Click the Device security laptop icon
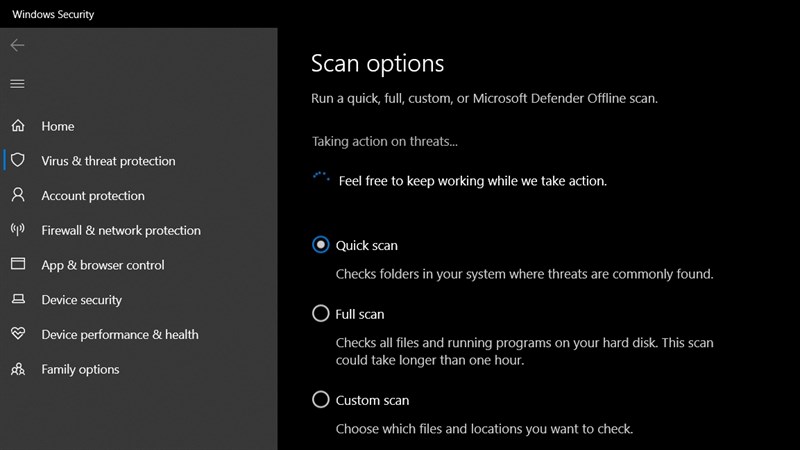 pyautogui.click(x=17, y=300)
